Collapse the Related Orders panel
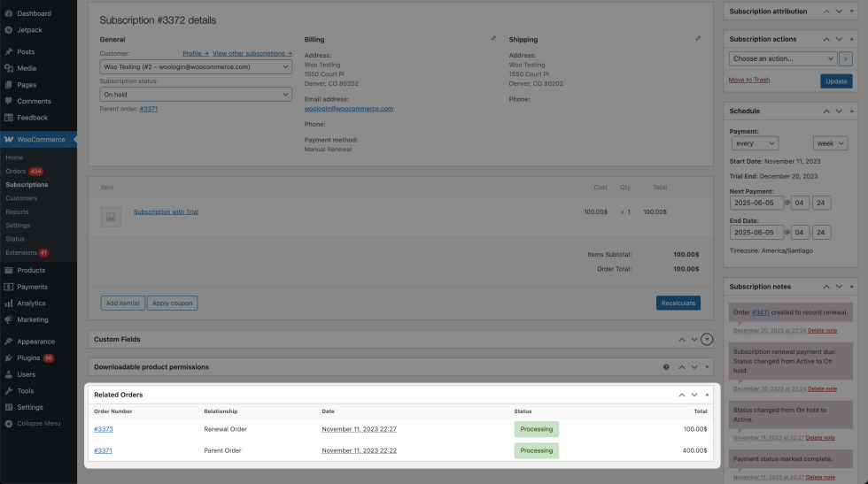This screenshot has height=484, width=868. click(x=707, y=395)
